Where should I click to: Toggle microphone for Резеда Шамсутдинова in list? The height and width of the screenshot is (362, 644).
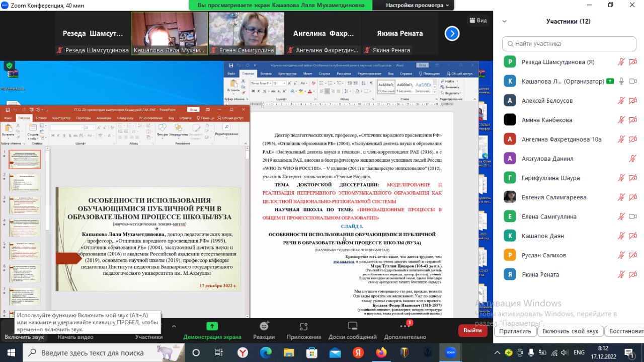(x=621, y=62)
